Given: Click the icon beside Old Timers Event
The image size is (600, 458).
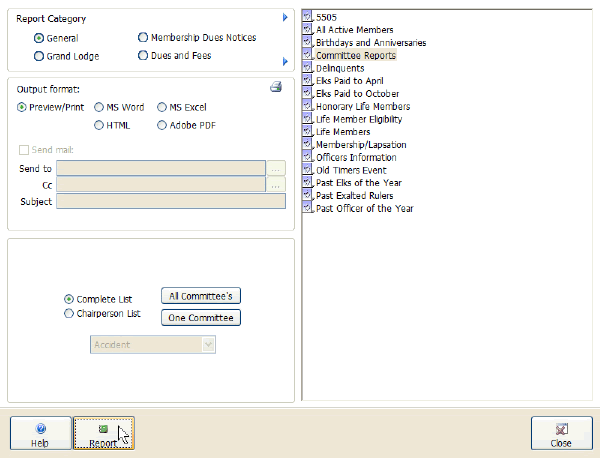Looking at the screenshot, I should [307, 170].
